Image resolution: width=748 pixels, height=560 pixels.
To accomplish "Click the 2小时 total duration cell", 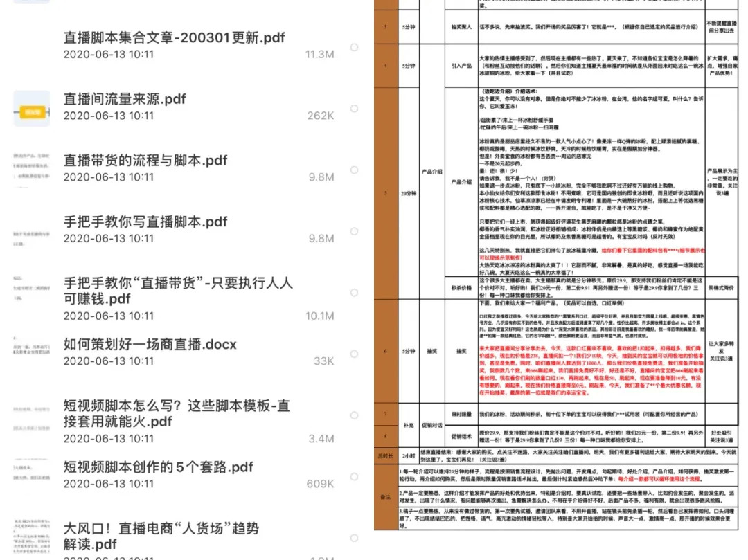I will (409, 455).
